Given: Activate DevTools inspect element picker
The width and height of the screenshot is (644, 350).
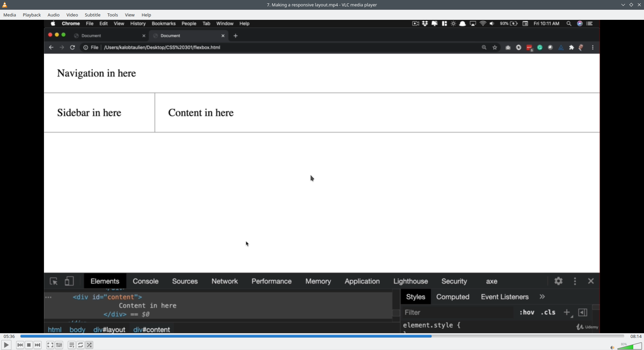Looking at the screenshot, I should (54, 281).
